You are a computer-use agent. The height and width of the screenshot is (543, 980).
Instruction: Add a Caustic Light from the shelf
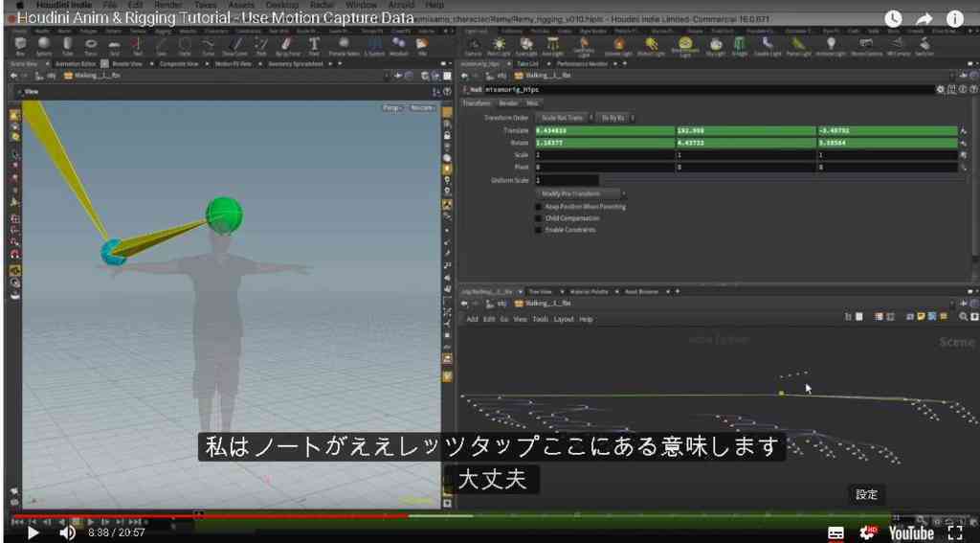coord(768,46)
